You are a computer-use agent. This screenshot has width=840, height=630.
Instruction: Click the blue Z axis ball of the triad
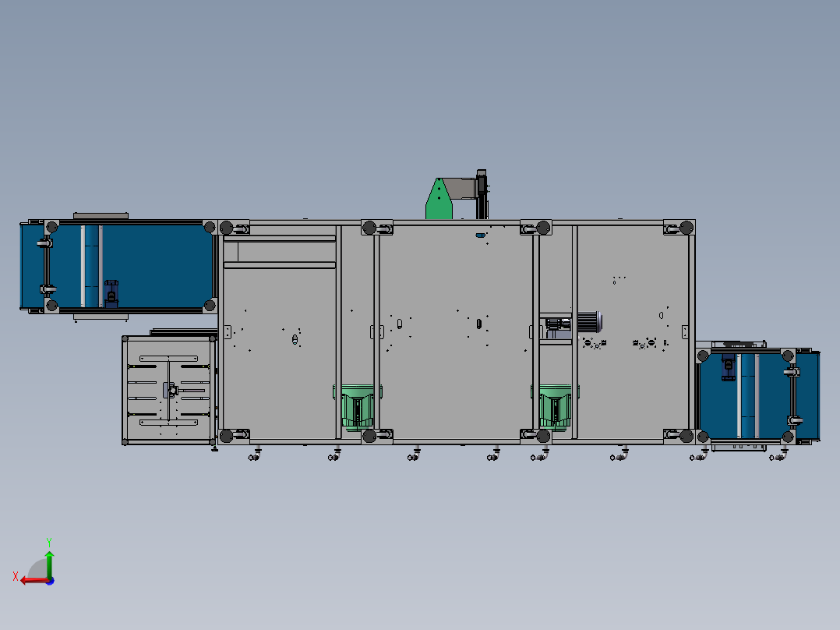(x=51, y=581)
